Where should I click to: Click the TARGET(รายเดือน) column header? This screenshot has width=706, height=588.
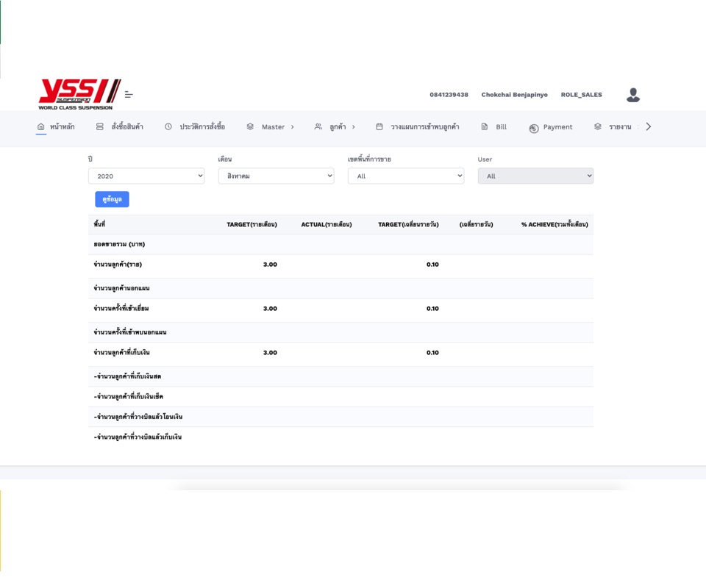(x=252, y=224)
